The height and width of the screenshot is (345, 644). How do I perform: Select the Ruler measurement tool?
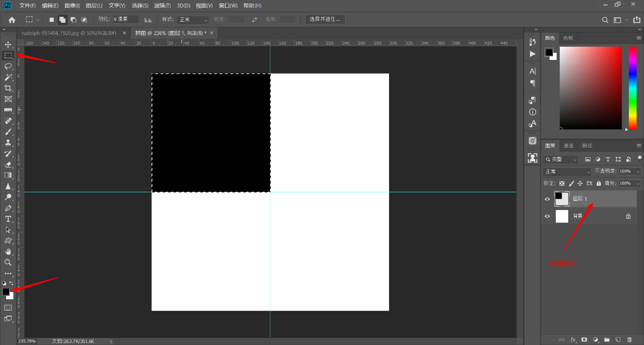pyautogui.click(x=8, y=110)
